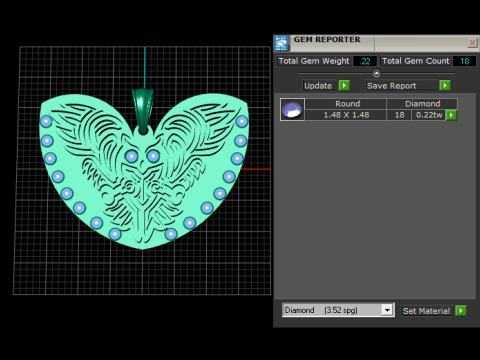The height and width of the screenshot is (360, 480).
Task: Select the left eye gem on owl
Action: tap(131, 156)
